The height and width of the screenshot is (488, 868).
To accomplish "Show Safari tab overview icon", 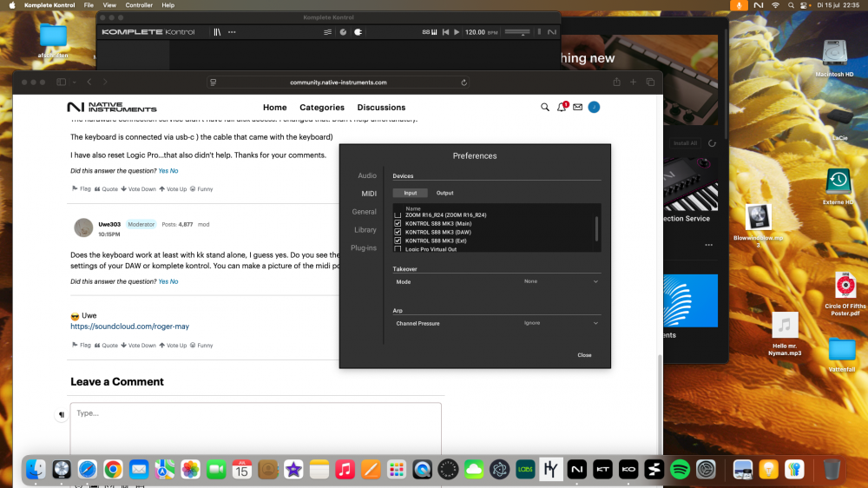I will pyautogui.click(x=650, y=82).
